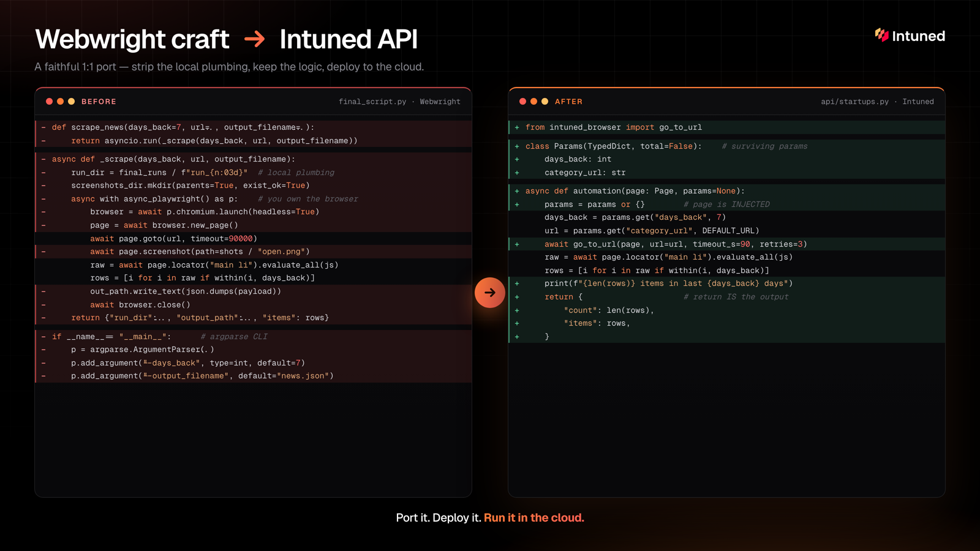Click 'return {"run_dir":' line

[254, 318]
